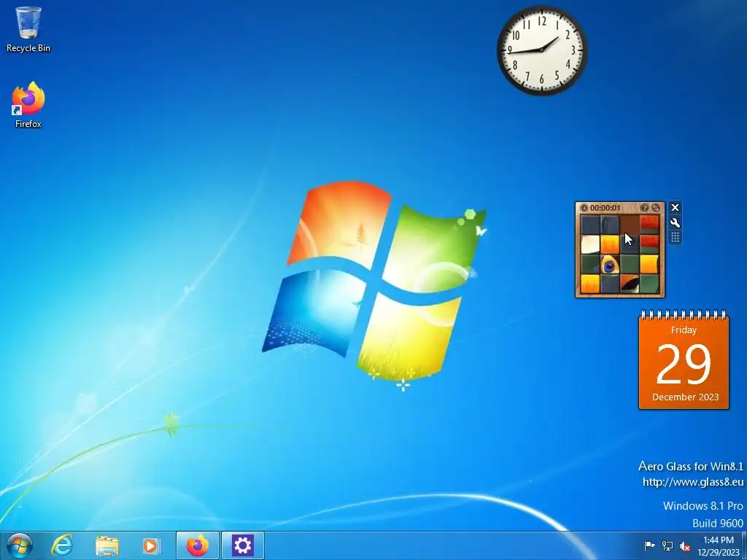The width and height of the screenshot is (747, 560).
Task: Open the taskbar clock showing 1:44 PM
Action: (719, 545)
